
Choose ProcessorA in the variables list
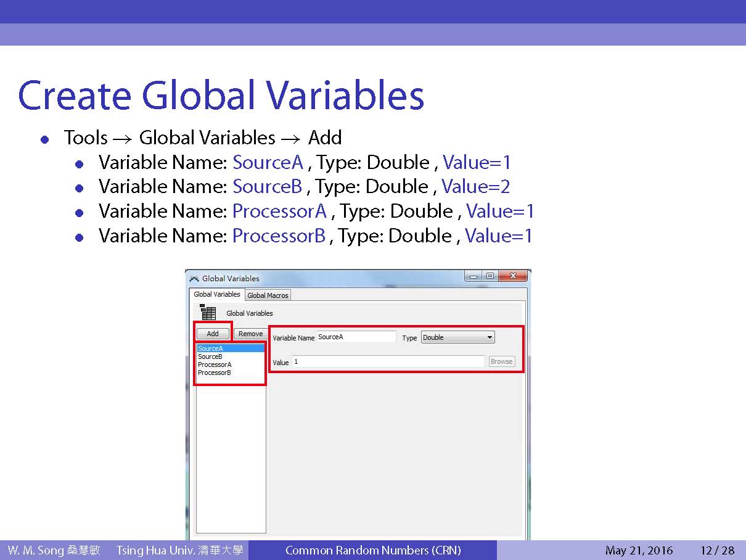click(x=215, y=364)
